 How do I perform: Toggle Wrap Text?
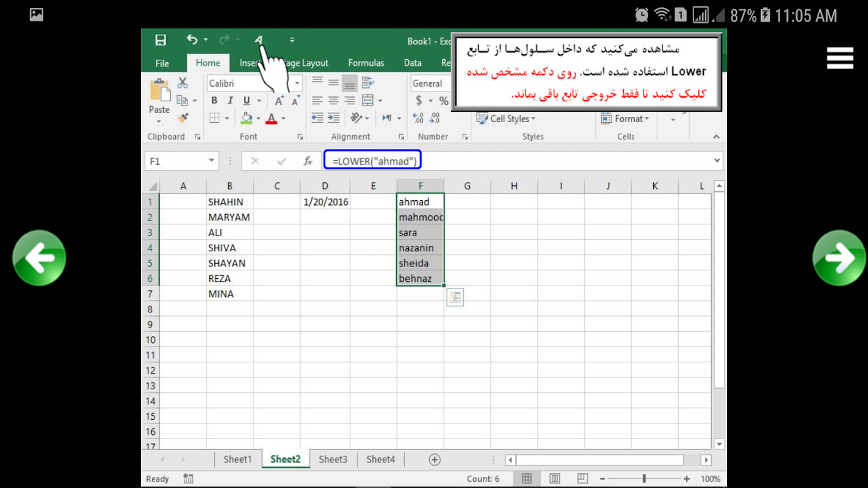(x=367, y=82)
